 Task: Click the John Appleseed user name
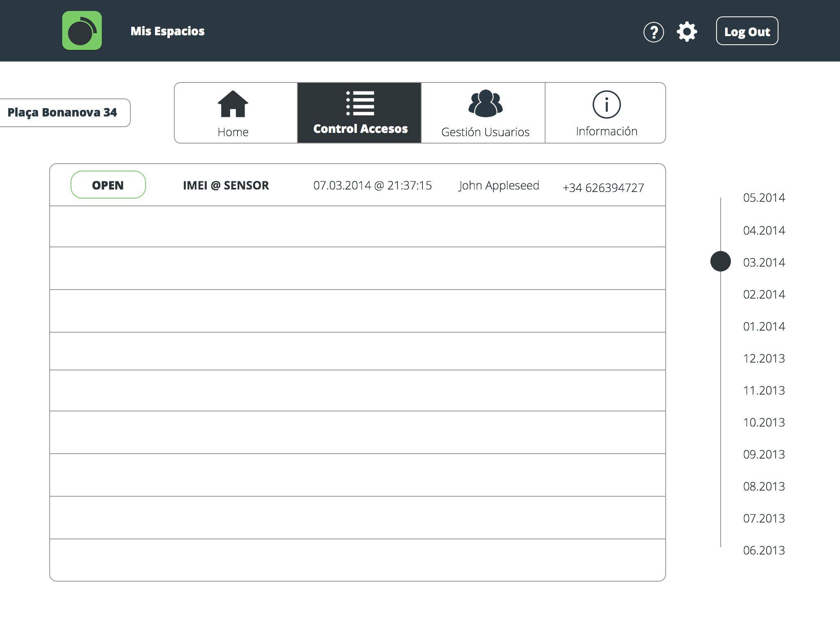click(x=499, y=185)
